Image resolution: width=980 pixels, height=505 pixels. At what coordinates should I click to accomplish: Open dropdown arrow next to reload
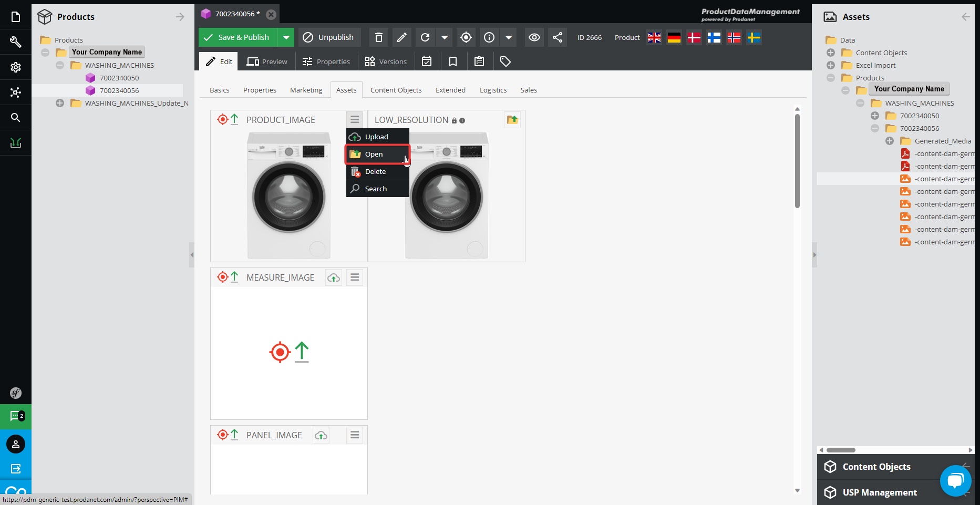click(x=445, y=37)
